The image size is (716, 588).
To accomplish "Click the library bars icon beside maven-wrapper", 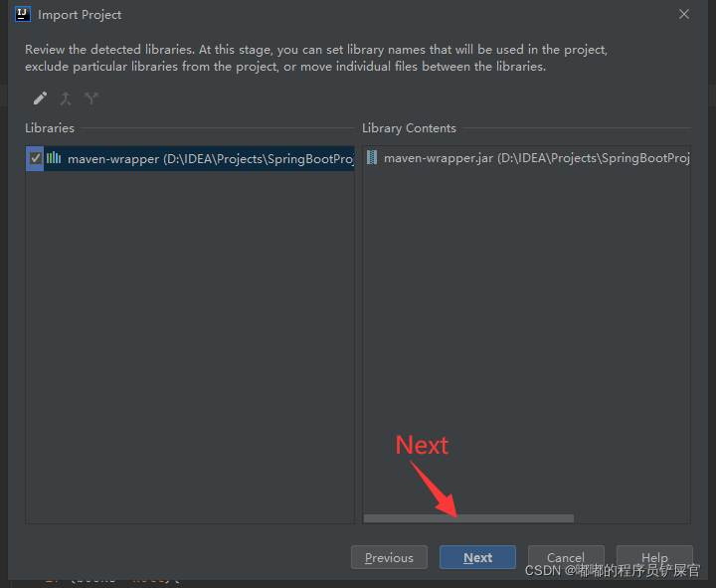I will click(x=54, y=158).
